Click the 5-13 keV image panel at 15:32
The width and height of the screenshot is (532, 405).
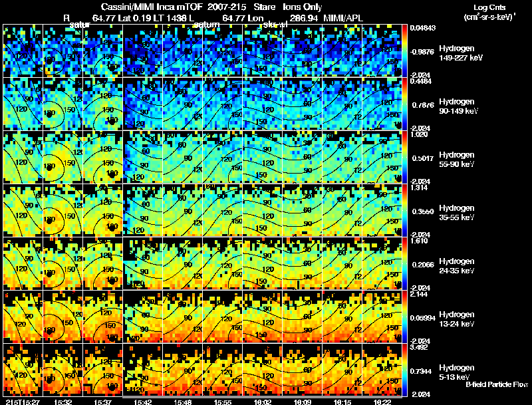(63, 370)
